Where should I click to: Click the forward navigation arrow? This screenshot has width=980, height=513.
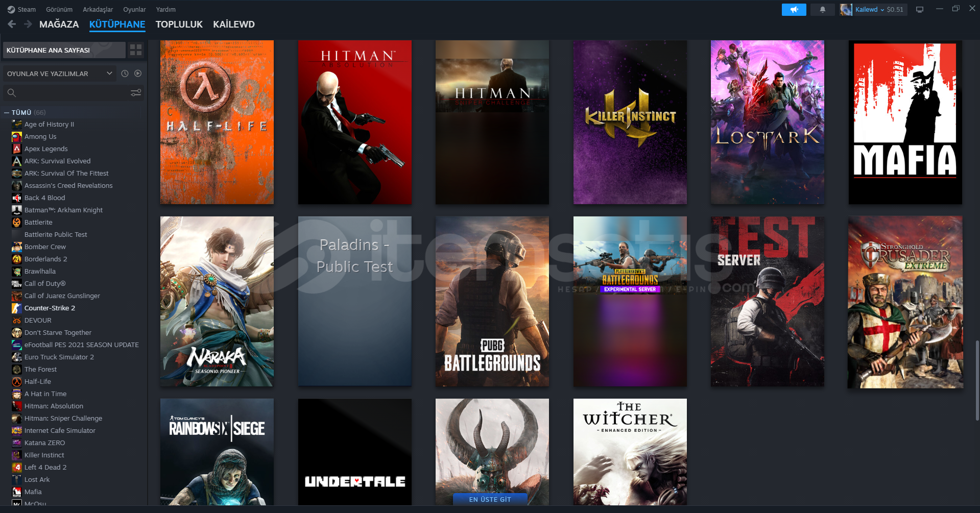coord(28,24)
